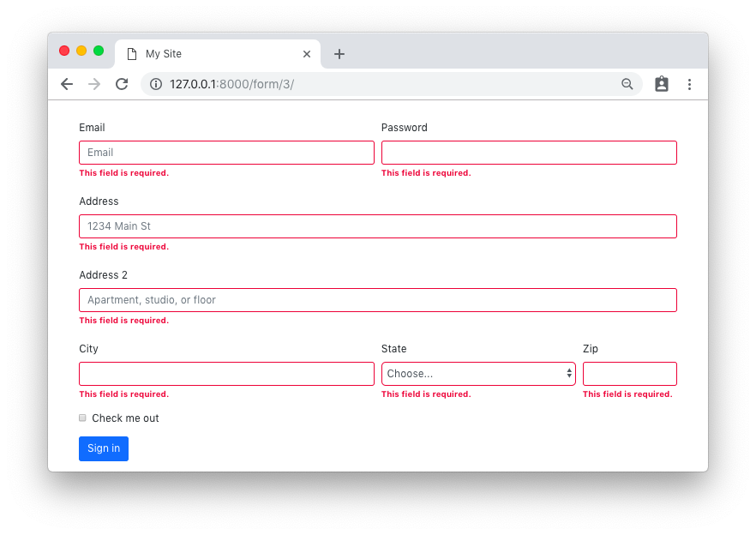The height and width of the screenshot is (535, 756).
Task: Open the profile badge extension icon
Action: [662, 84]
